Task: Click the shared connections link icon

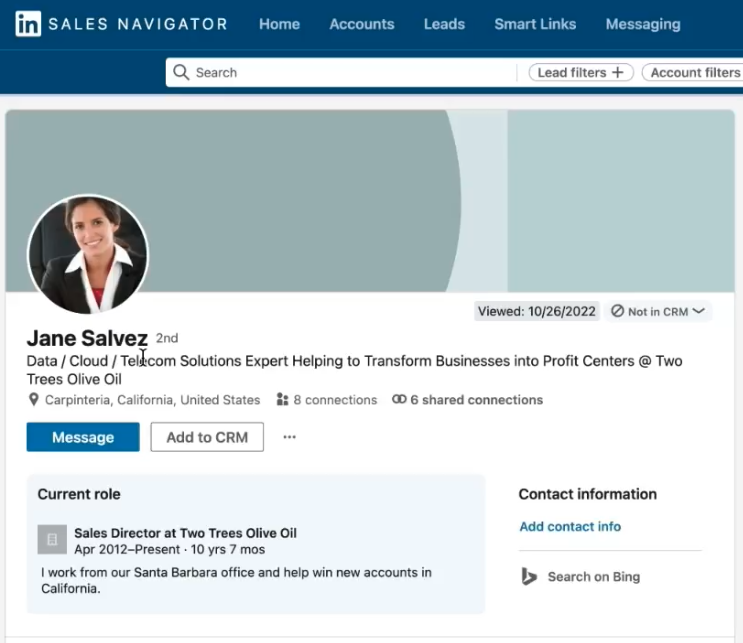Action: click(399, 400)
